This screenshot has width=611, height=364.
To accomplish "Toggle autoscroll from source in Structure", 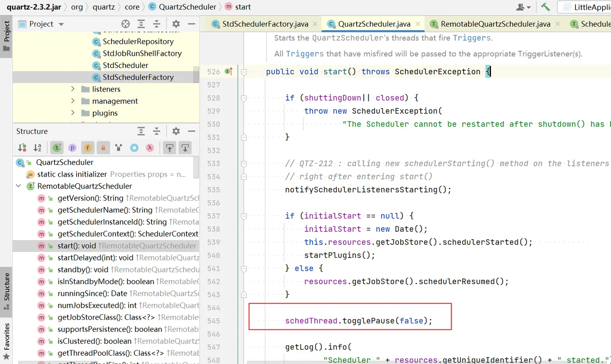I will click(185, 148).
